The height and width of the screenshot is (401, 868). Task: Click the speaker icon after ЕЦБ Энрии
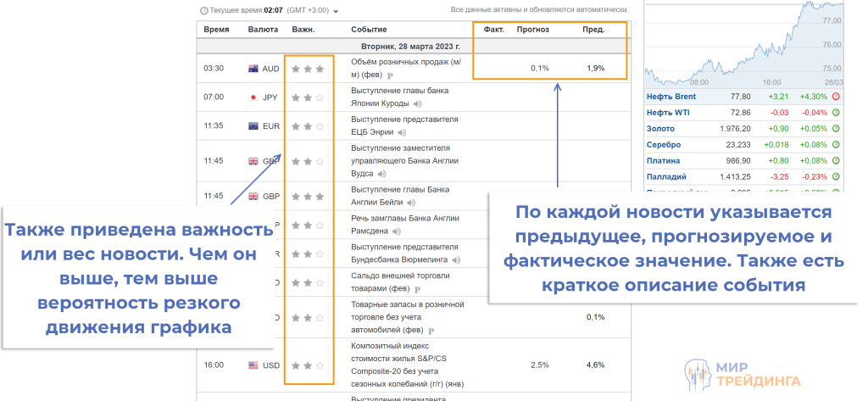[403, 132]
